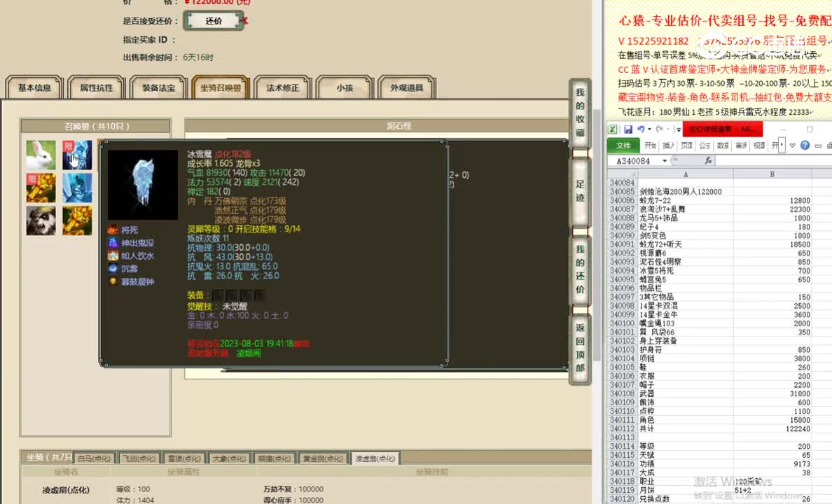Viewport: 832px width, 504px height.
Task: Click the 还价 counter-offer button
Action: pyautogui.click(x=213, y=20)
